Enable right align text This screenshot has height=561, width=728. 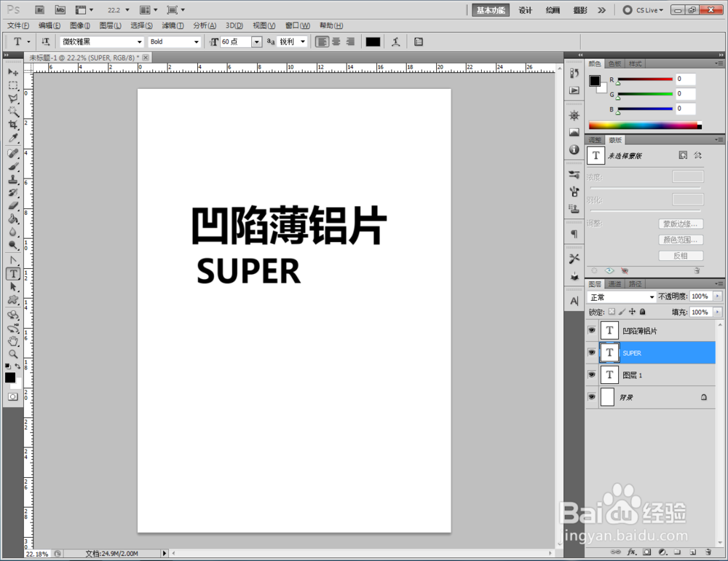coord(351,42)
